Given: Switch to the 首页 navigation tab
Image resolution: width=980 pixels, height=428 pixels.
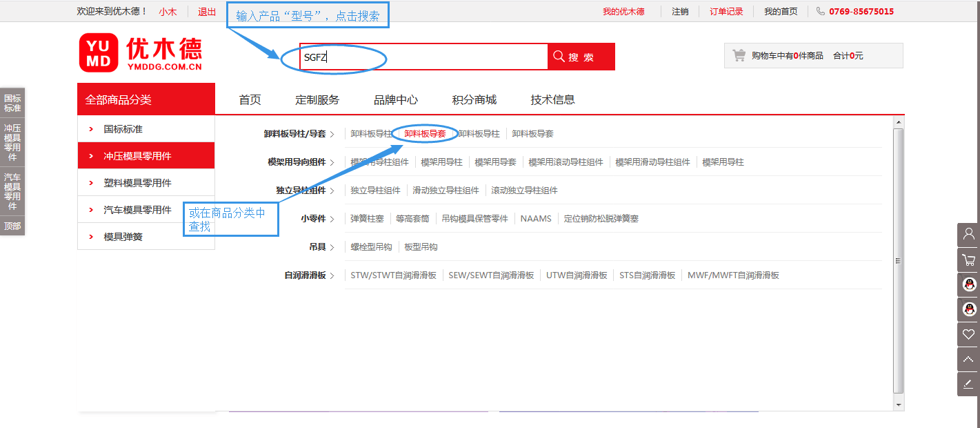Looking at the screenshot, I should tap(250, 99).
